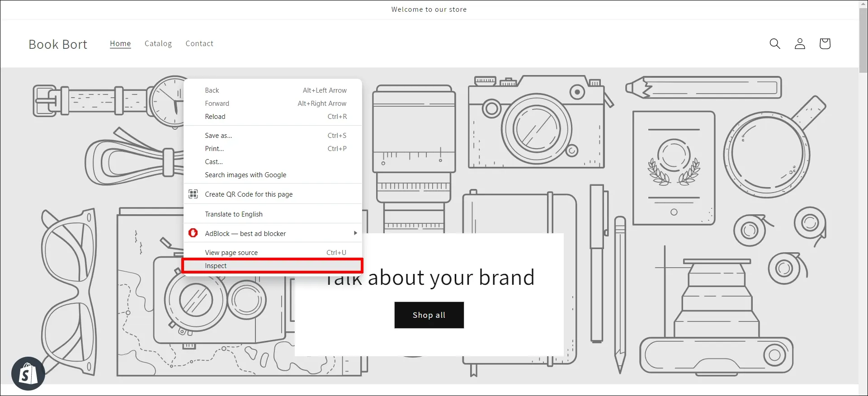Image resolution: width=868 pixels, height=396 pixels.
Task: Click the Welcome to our store announcement
Action: click(429, 9)
